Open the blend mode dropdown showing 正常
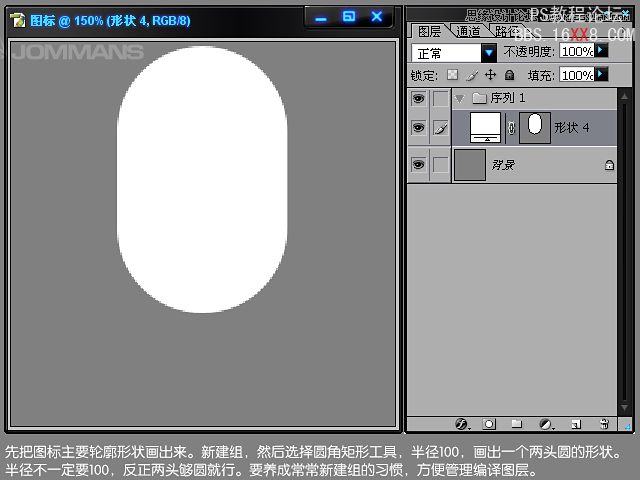640x480 pixels. coord(489,52)
